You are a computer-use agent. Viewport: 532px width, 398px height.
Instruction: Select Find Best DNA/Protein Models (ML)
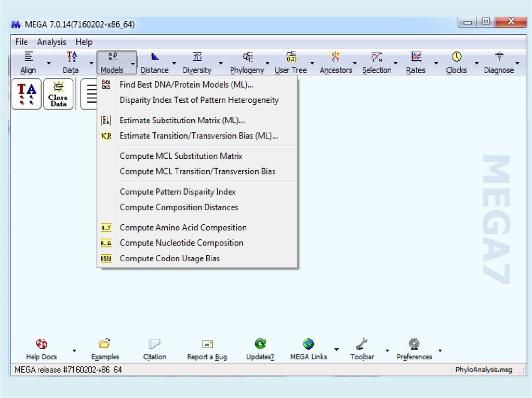187,85
